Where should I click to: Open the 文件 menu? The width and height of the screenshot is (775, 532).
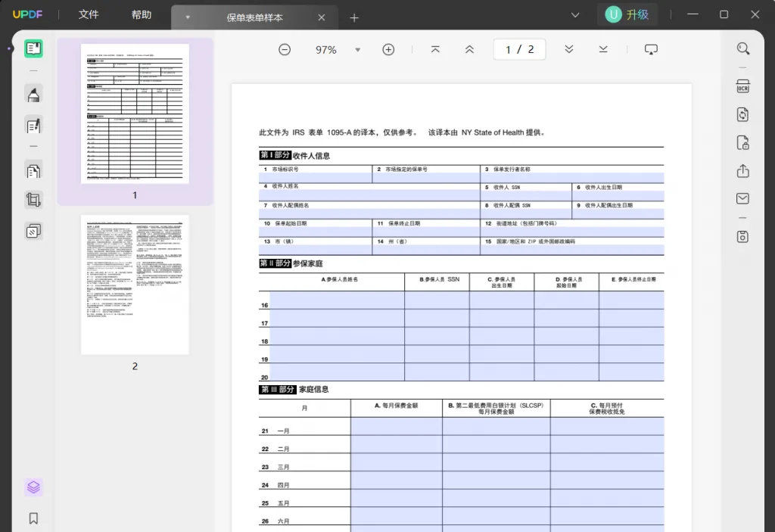pyautogui.click(x=89, y=15)
